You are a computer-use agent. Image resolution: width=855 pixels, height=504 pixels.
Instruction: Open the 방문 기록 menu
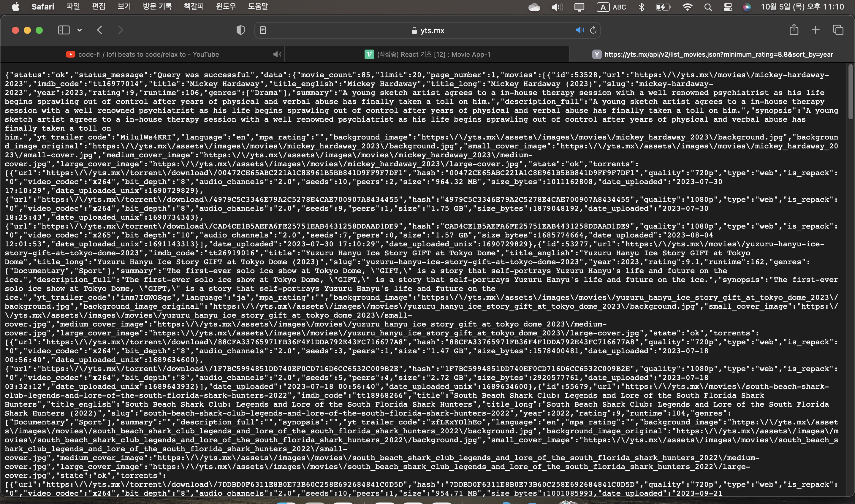(x=157, y=7)
